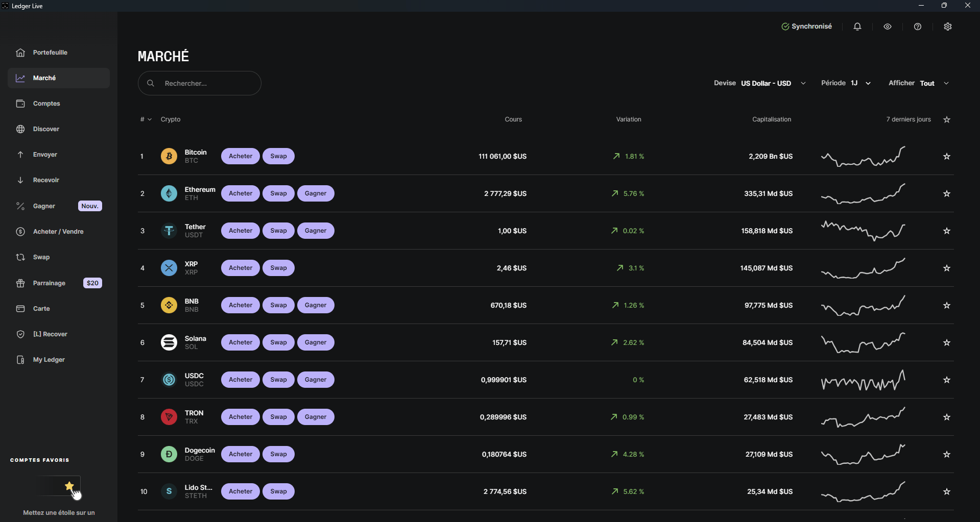Click Acheter / Vendre dollar icon
The height and width of the screenshot is (522, 980).
coord(20,232)
